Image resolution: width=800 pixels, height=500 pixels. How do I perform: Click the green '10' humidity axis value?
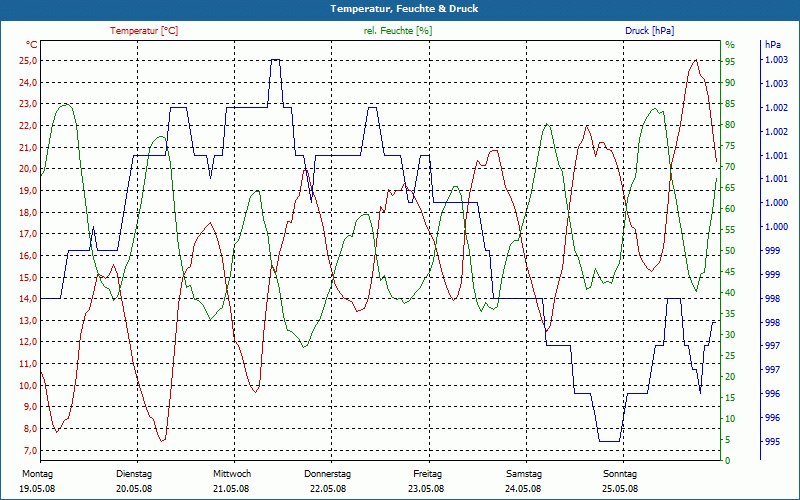pos(730,418)
